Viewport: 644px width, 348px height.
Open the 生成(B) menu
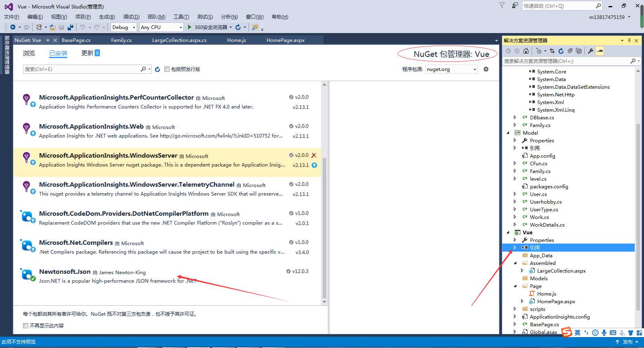coord(107,17)
